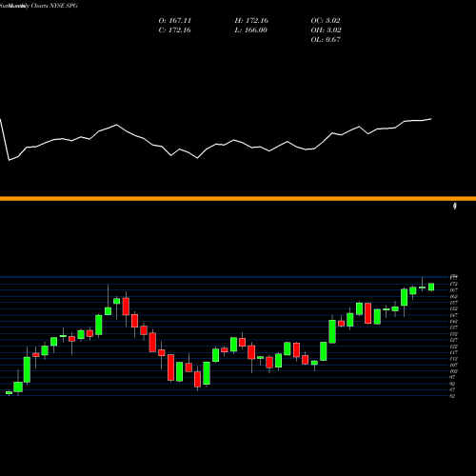Click the close price value C: 172.16
The height and width of the screenshot is (476, 476).
pos(175,30)
